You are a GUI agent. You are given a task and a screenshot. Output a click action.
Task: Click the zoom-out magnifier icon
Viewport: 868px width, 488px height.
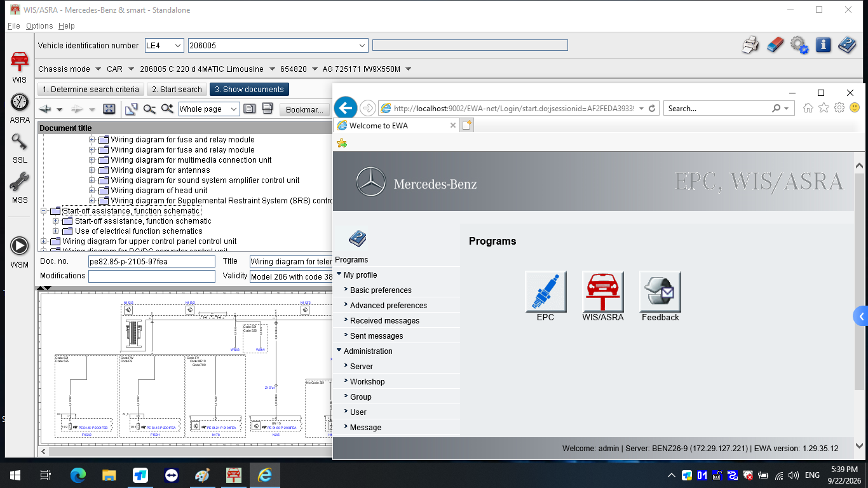tap(149, 109)
